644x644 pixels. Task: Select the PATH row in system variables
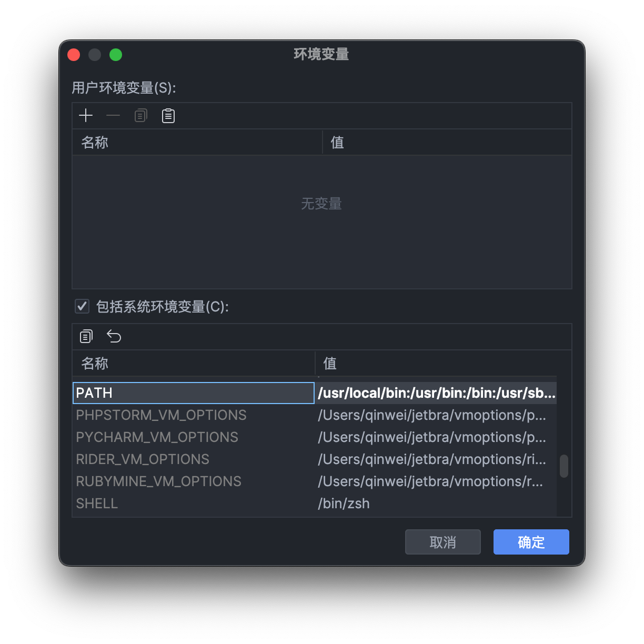click(158, 393)
